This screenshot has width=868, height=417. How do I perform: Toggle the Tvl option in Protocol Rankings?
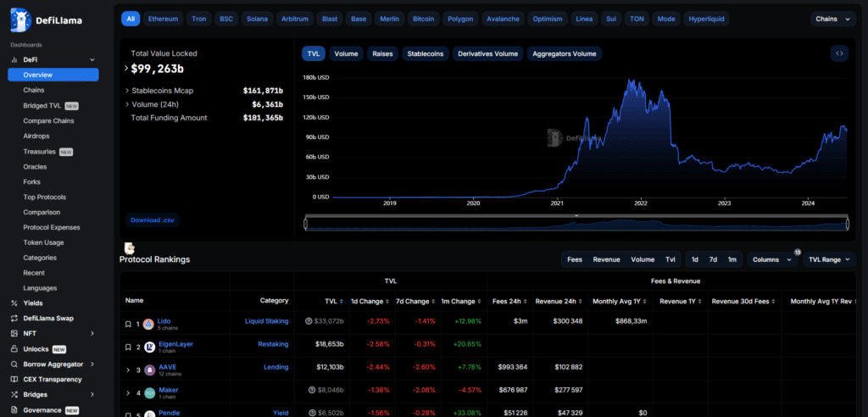coord(670,259)
